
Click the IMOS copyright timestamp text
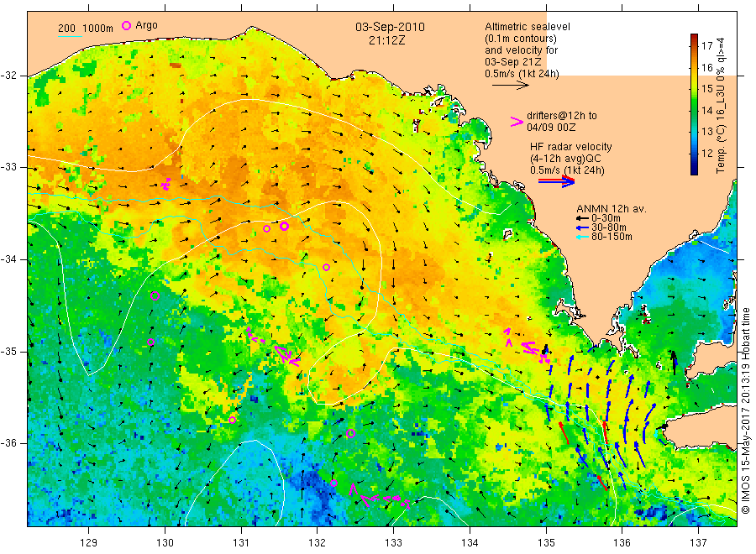(x=746, y=410)
